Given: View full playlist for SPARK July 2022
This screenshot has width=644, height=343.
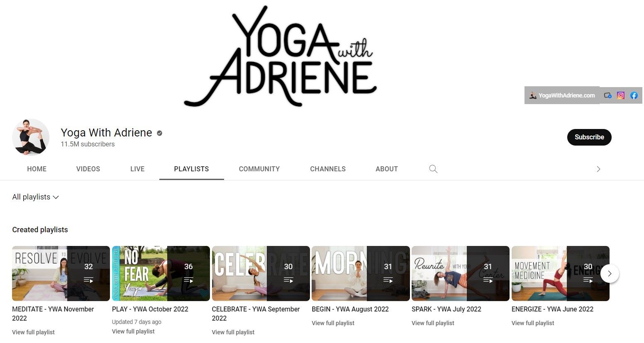Looking at the screenshot, I should tap(433, 323).
